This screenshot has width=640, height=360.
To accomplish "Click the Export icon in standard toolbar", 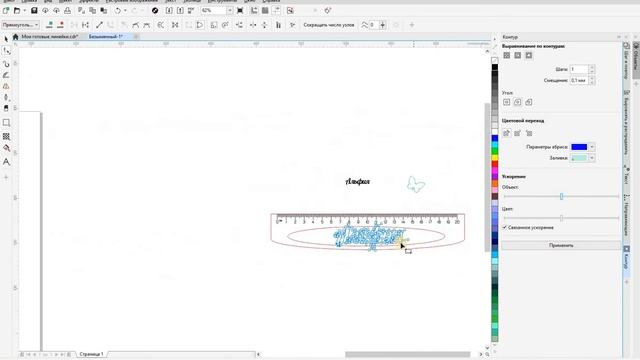I will pos(180,11).
